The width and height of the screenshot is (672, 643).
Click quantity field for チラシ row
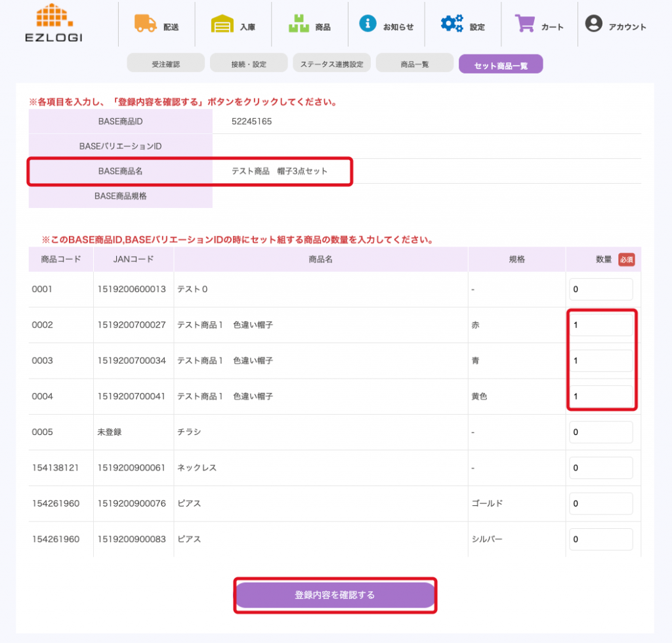pyautogui.click(x=600, y=432)
